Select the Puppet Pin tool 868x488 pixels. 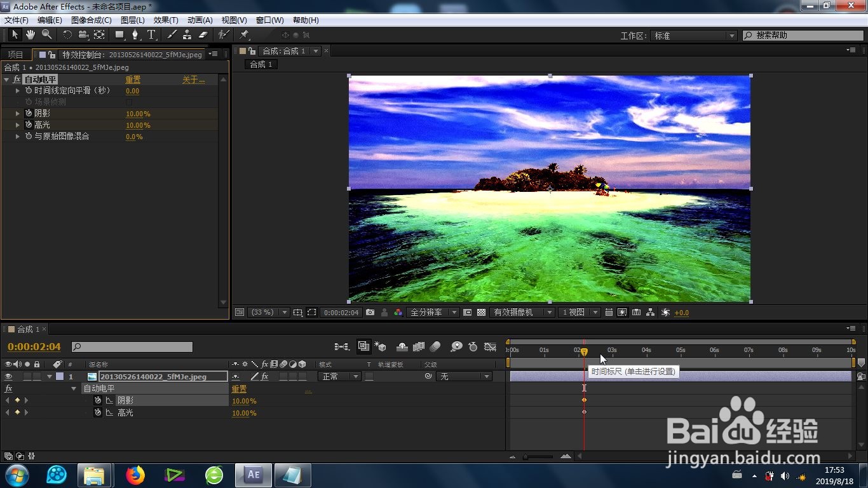tap(244, 34)
